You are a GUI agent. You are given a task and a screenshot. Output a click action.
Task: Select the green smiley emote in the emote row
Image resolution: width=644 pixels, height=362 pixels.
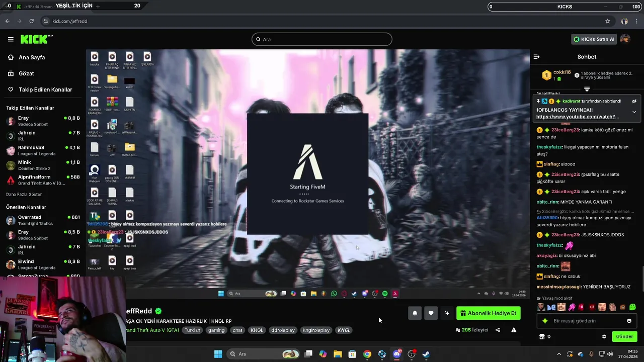coord(632,307)
